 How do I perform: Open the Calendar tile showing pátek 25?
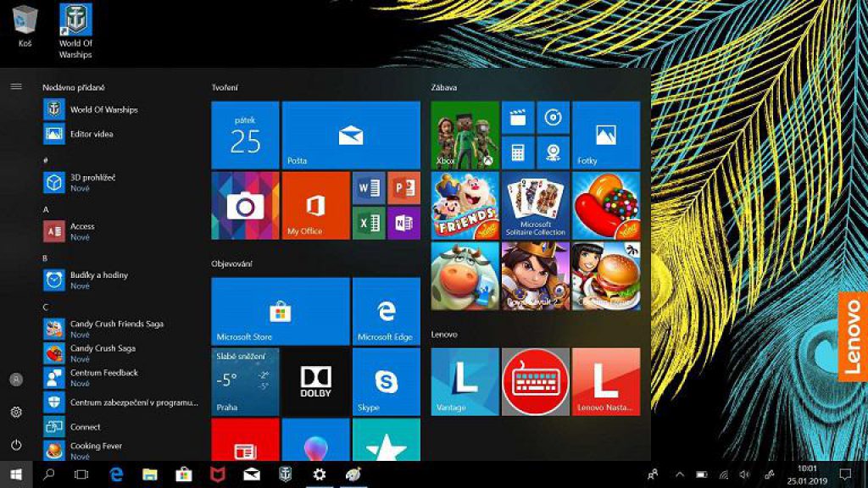[x=245, y=135]
